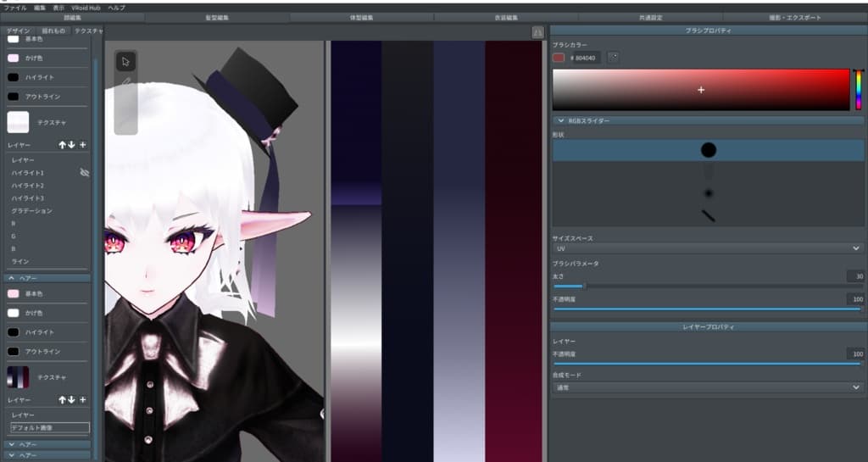
Task: Open the サイズスペース UV dropdown
Action: [707, 248]
